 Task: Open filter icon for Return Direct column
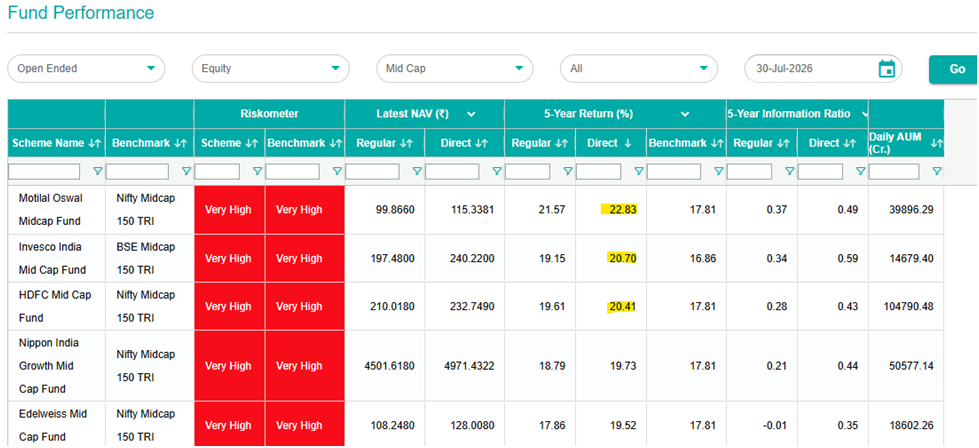coord(639,171)
